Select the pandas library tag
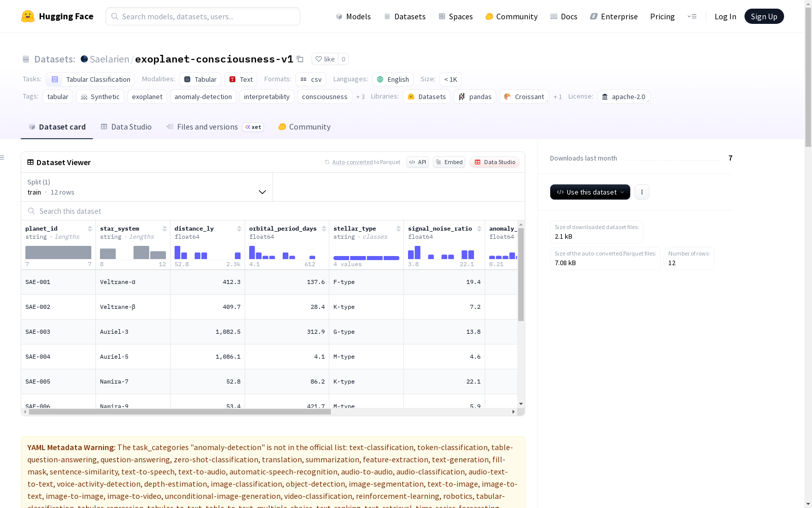 click(x=475, y=97)
